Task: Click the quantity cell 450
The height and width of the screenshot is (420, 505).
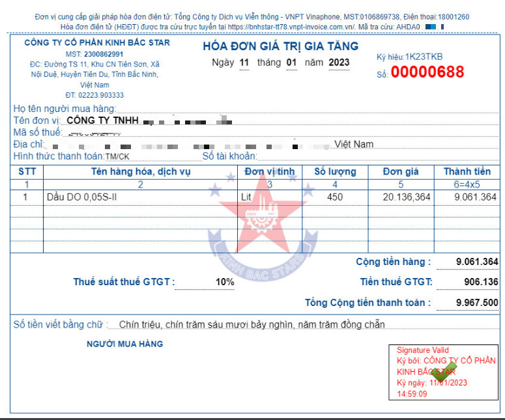Action: [x=335, y=197]
